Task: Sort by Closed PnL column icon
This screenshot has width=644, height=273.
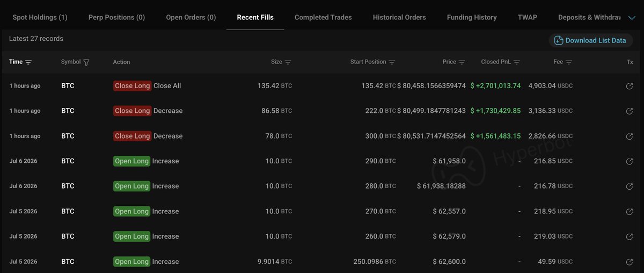Action: (x=517, y=62)
